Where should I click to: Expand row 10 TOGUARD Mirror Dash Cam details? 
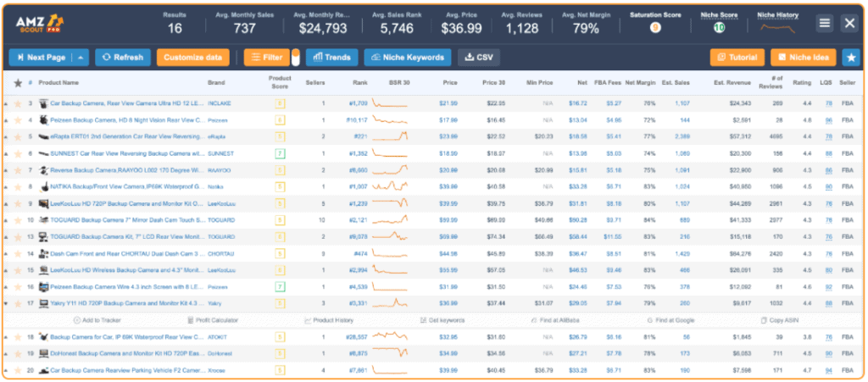pyautogui.click(x=6, y=220)
